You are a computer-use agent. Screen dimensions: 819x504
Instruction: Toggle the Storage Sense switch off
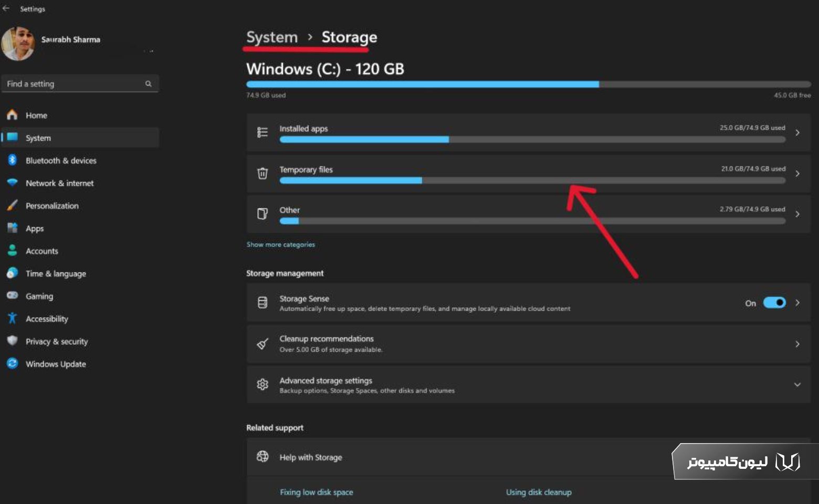coord(774,302)
